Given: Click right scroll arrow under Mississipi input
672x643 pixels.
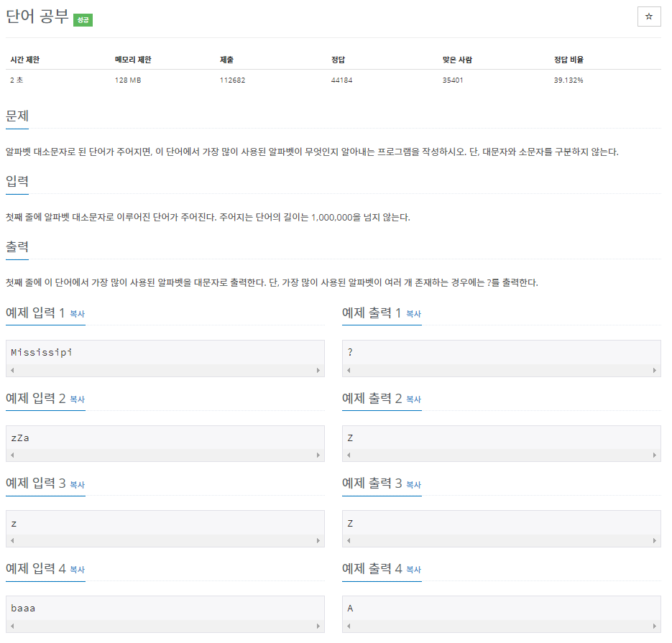Looking at the screenshot, I should click(318, 370).
